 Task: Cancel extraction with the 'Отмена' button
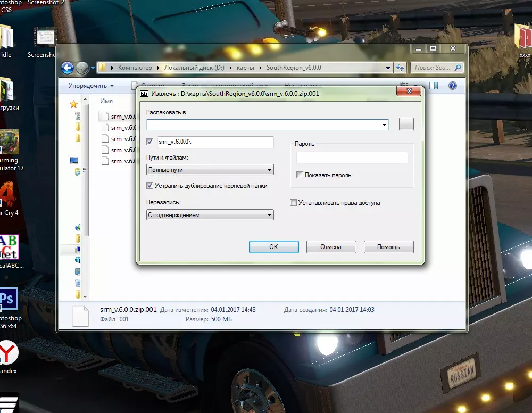pyautogui.click(x=331, y=247)
